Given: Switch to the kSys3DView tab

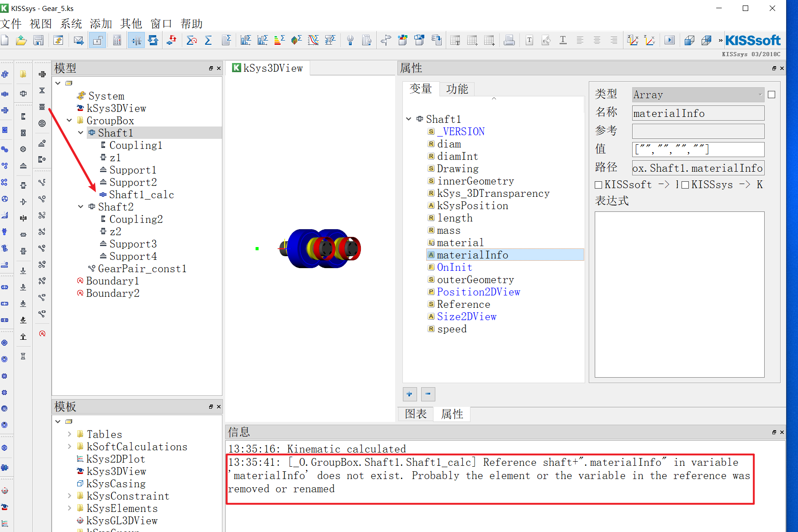Looking at the screenshot, I should point(268,68).
